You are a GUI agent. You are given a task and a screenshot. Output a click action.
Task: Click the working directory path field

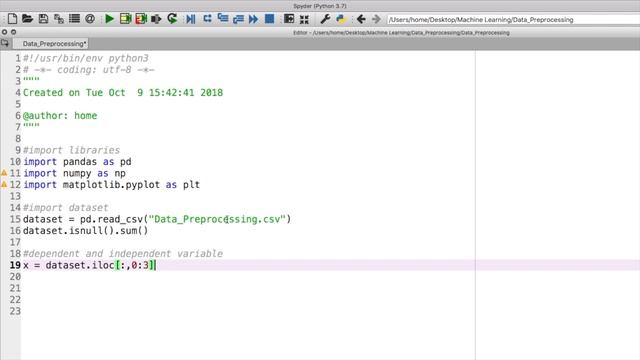click(x=513, y=20)
